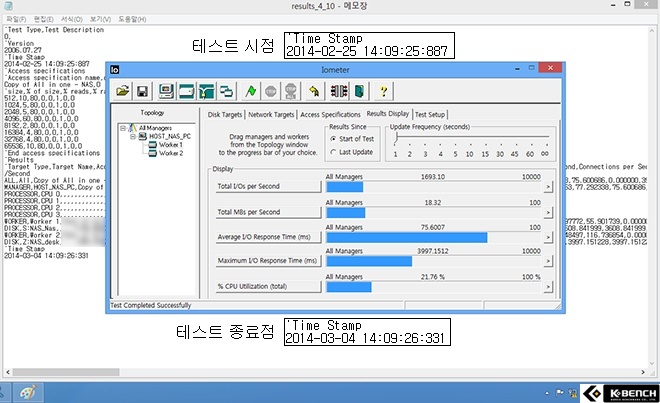
Task: Click the Update Frequency slider thumb
Action: (x=396, y=138)
